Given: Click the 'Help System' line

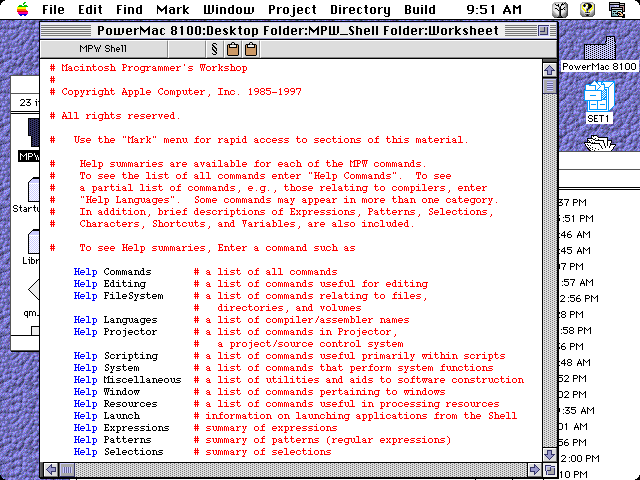Looking at the screenshot, I should [283, 368].
